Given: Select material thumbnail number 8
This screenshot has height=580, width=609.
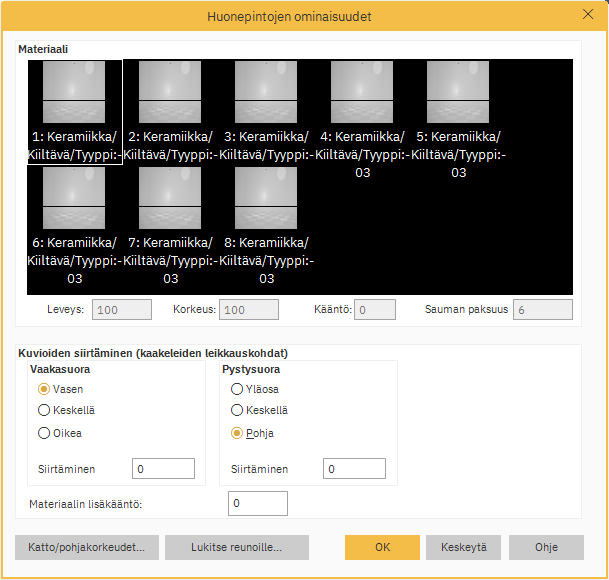Looking at the screenshot, I should [266, 199].
